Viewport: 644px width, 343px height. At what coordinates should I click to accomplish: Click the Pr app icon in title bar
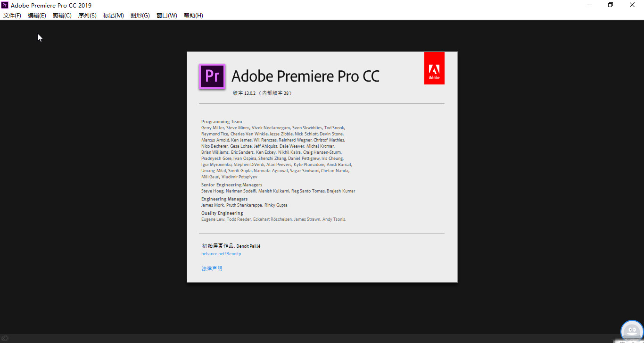point(5,5)
